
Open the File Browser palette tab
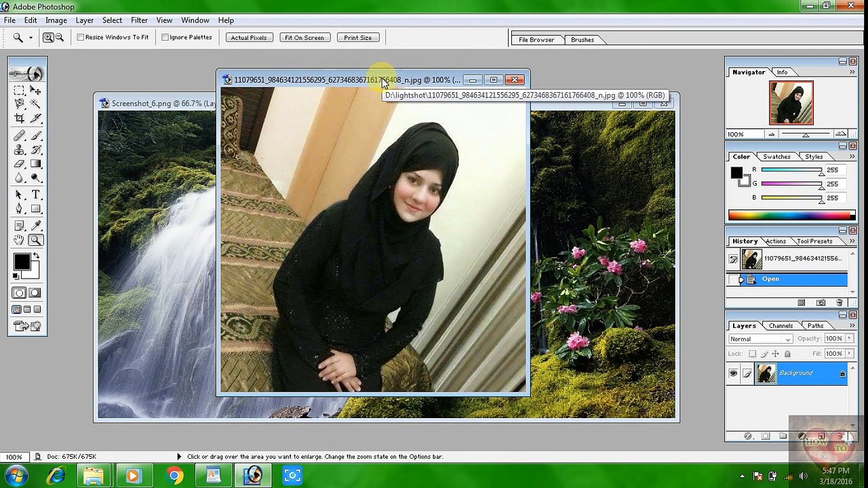tap(536, 40)
